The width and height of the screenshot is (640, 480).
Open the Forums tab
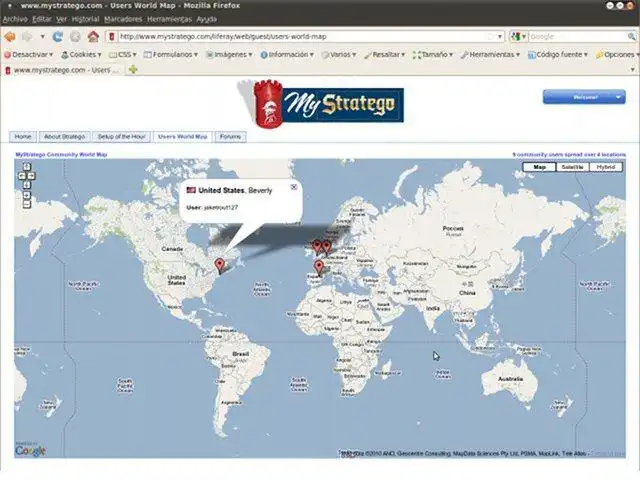coord(230,137)
